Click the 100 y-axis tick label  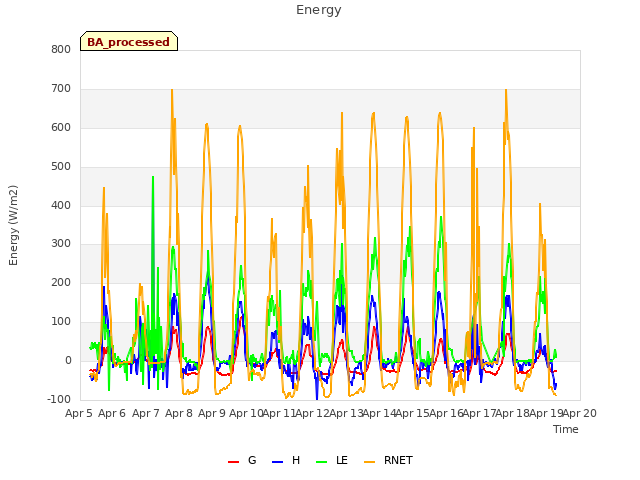[x=61, y=322]
